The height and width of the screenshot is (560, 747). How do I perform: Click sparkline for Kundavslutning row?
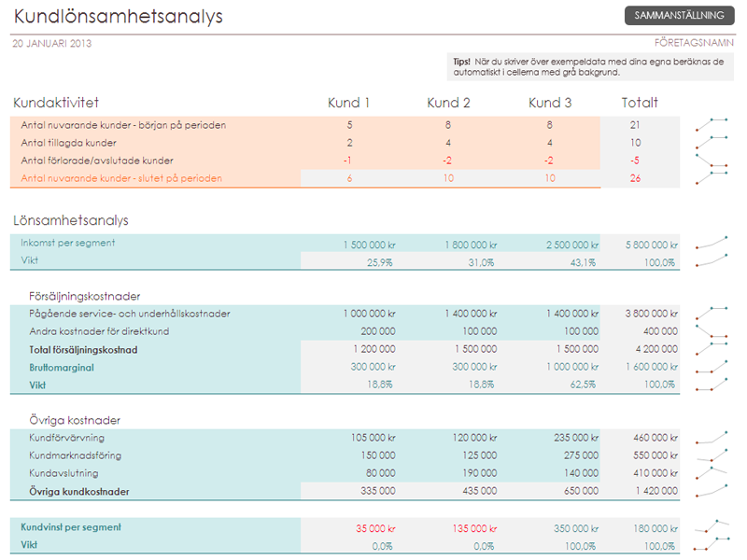[712, 473]
